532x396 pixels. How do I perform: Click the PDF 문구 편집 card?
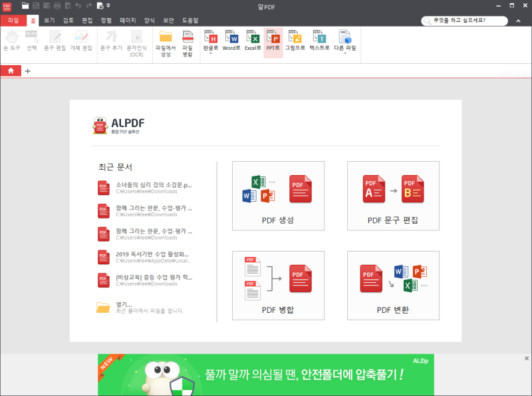393,196
